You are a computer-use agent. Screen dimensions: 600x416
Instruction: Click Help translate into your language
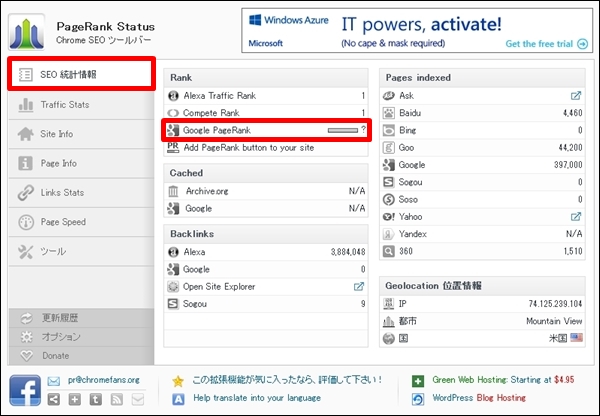(x=257, y=398)
